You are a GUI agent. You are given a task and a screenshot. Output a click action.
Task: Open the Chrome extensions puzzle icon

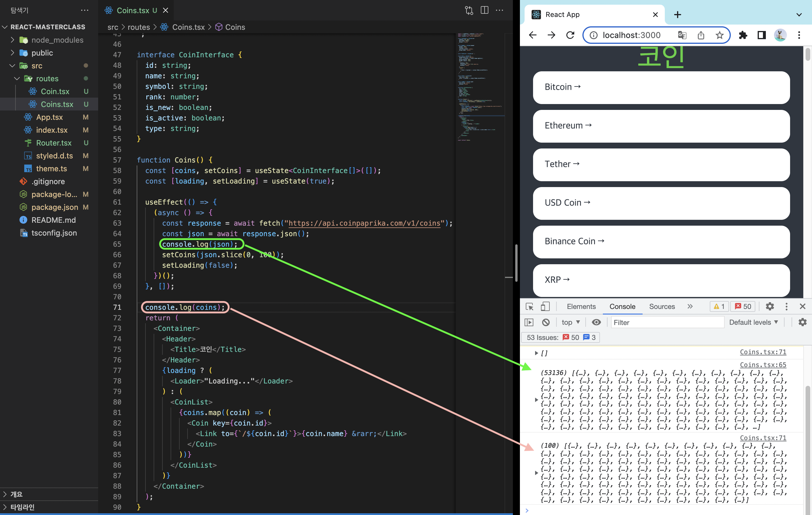(743, 35)
